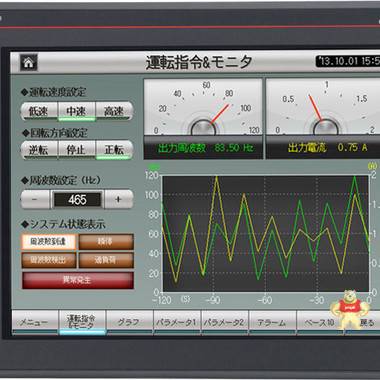380x380 pixels.
Task: Select the 高速 high speed setting
Action: 114,111
